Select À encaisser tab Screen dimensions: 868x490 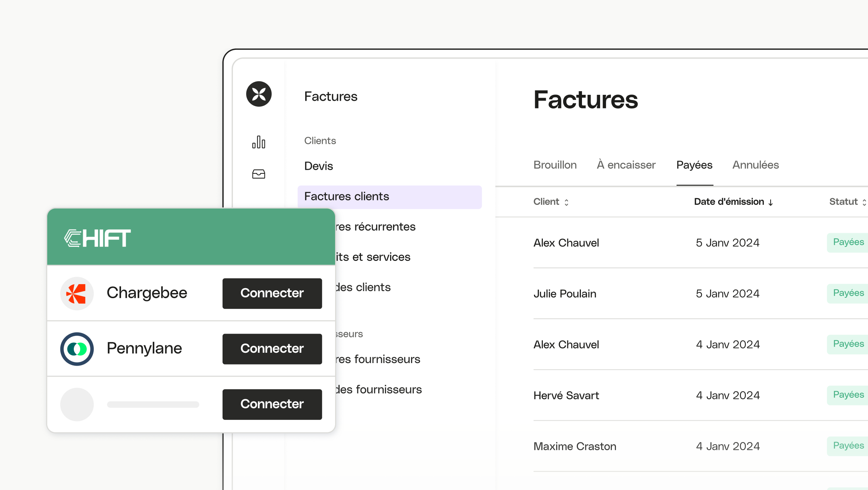click(626, 165)
